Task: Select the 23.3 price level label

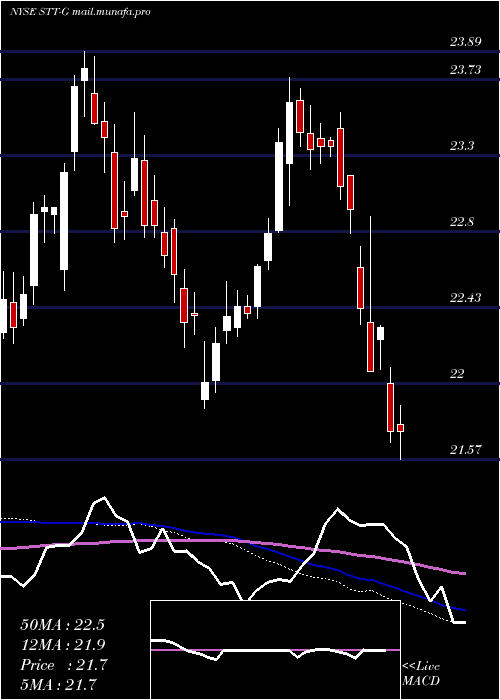Action: 462,146
